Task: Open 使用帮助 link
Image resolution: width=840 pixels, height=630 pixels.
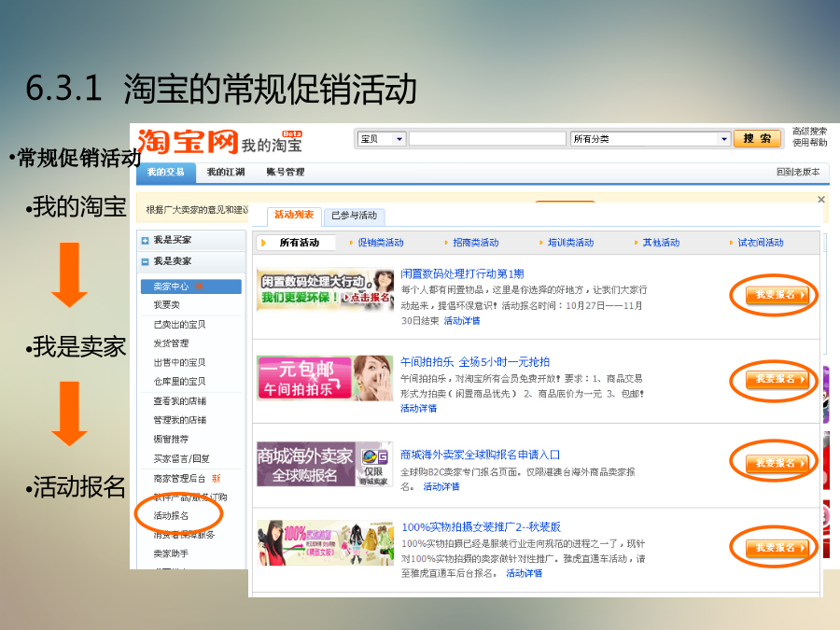Action: (x=809, y=143)
